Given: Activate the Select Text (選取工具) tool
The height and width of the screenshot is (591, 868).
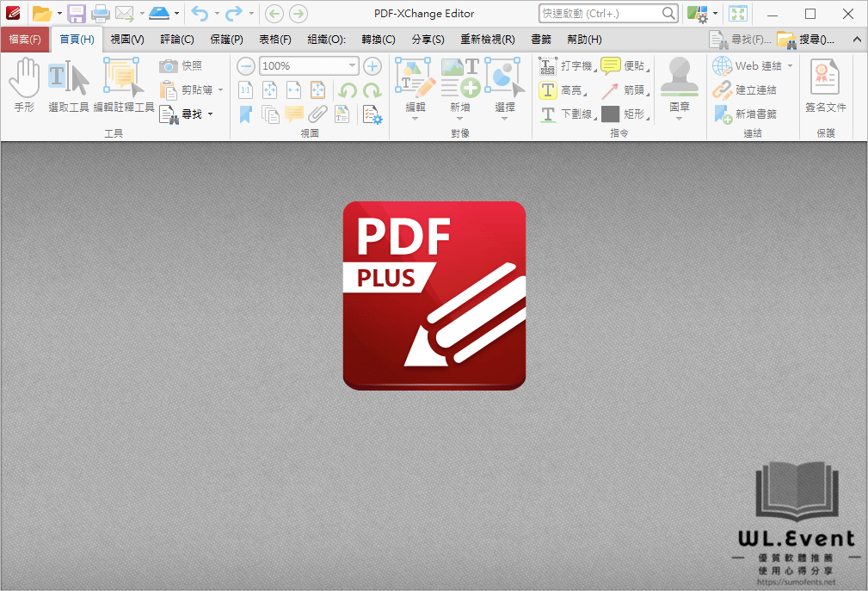Looking at the screenshot, I should 69,86.
